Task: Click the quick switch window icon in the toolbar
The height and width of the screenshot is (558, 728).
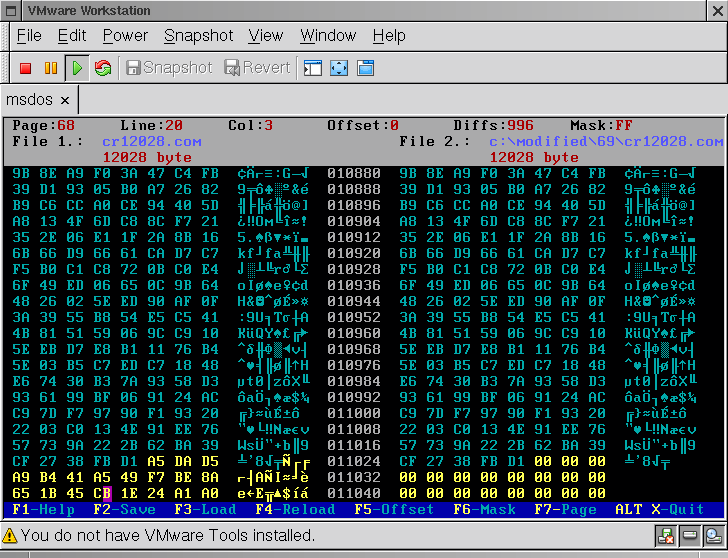Action: (x=365, y=68)
